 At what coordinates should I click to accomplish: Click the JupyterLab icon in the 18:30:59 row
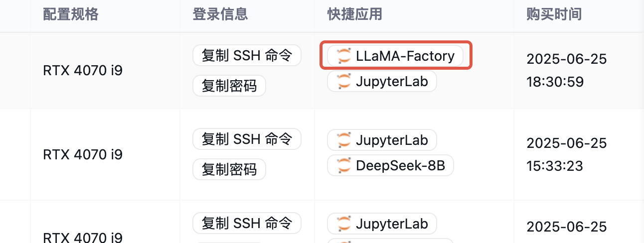point(344,81)
